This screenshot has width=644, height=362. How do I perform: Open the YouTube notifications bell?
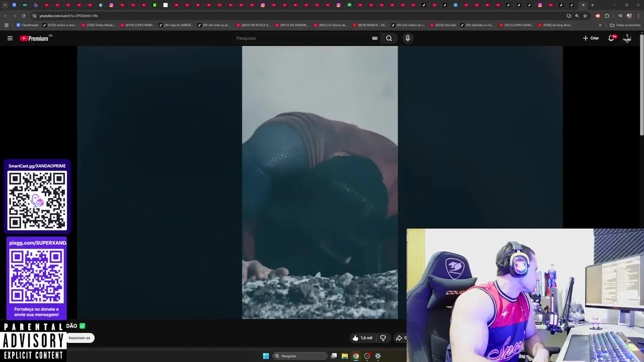click(611, 38)
